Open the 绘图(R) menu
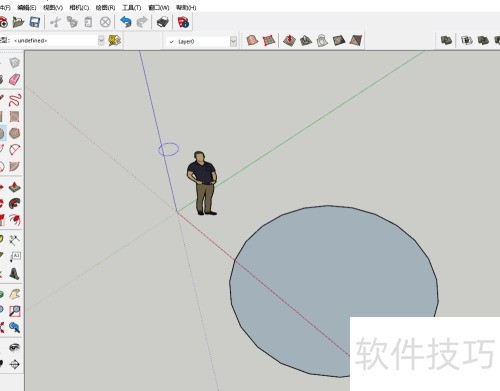Image resolution: width=500 pixels, height=391 pixels. [105, 7]
